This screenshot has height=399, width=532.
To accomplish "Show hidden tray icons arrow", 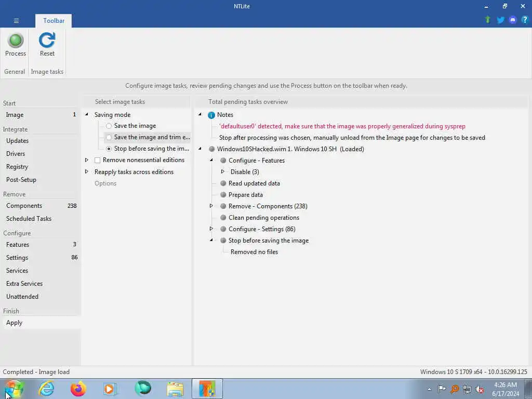I will [429, 390].
